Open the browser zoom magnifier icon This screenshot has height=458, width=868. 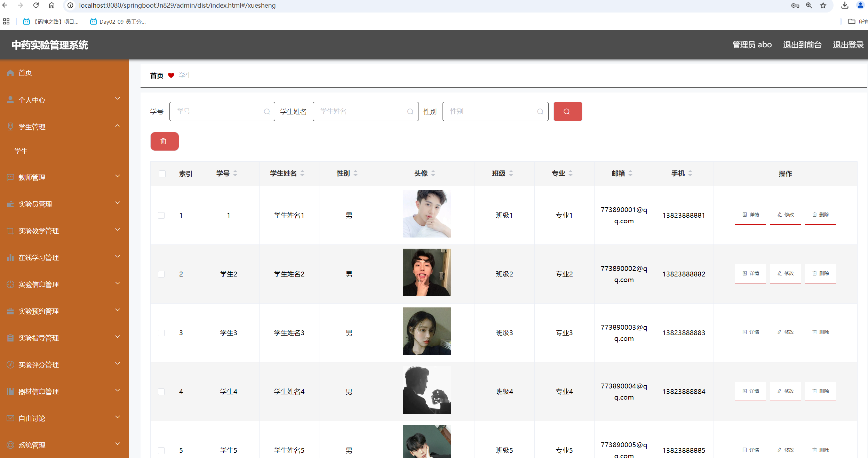tap(809, 5)
